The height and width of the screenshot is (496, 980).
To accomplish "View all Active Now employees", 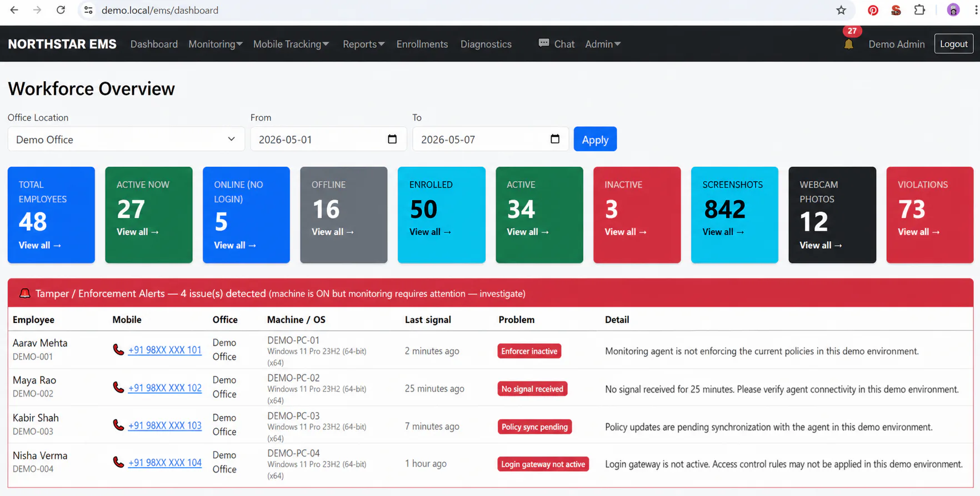I will click(138, 232).
